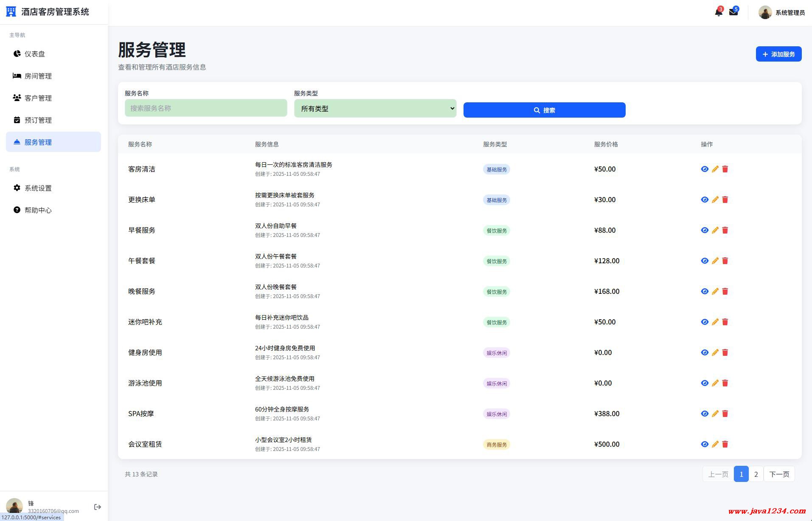Open the 系统管理员 user menu
The height and width of the screenshot is (521, 812).
pos(781,13)
